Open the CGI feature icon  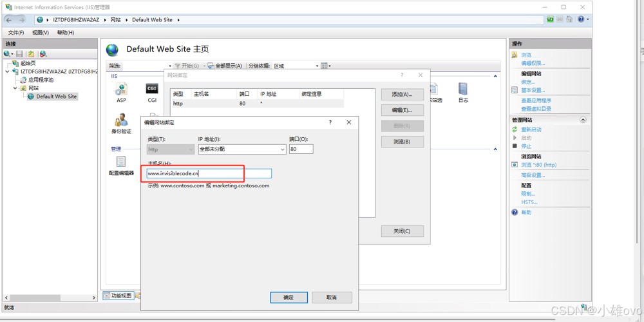point(152,90)
